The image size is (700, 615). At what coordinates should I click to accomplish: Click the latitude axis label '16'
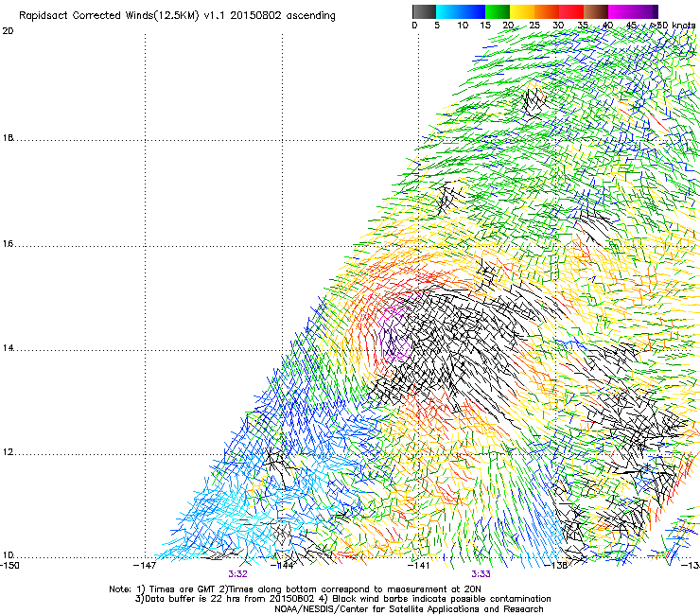click(x=8, y=244)
